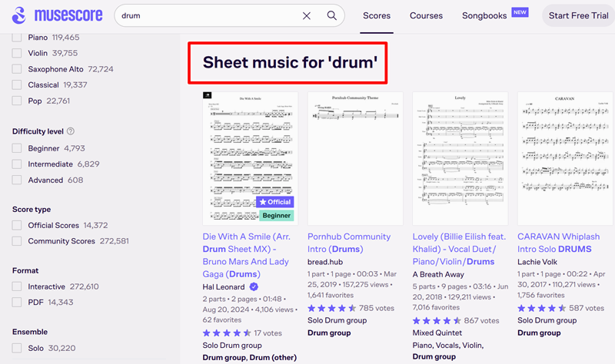Click the Start Free Trial button
The height and width of the screenshot is (364, 615).
click(x=578, y=15)
